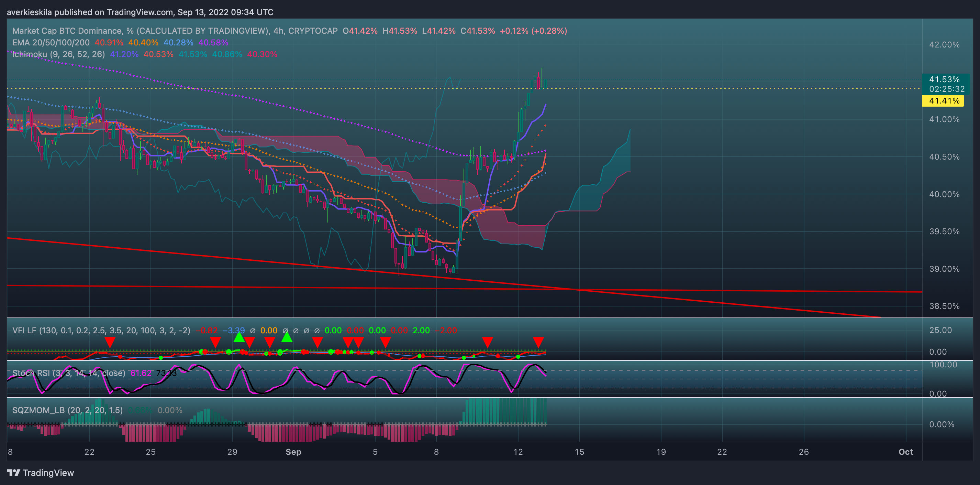Viewport: 980px width, 485px height.
Task: Click the 40.00% price axis label
Action: (x=944, y=194)
